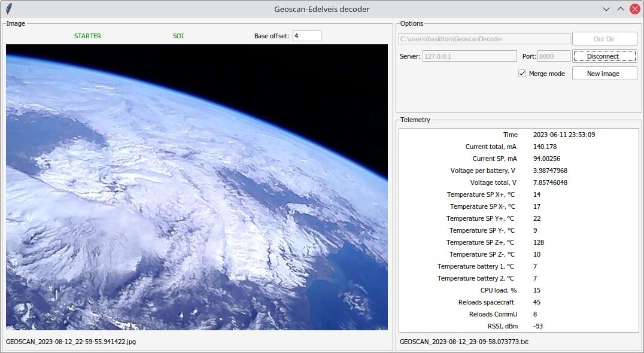Click the New image button
The height and width of the screenshot is (353, 644).
tap(604, 74)
